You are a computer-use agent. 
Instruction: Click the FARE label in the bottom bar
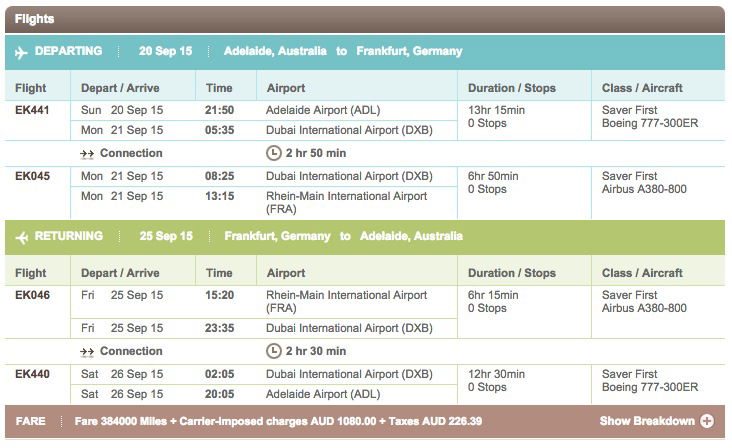pyautogui.click(x=30, y=421)
